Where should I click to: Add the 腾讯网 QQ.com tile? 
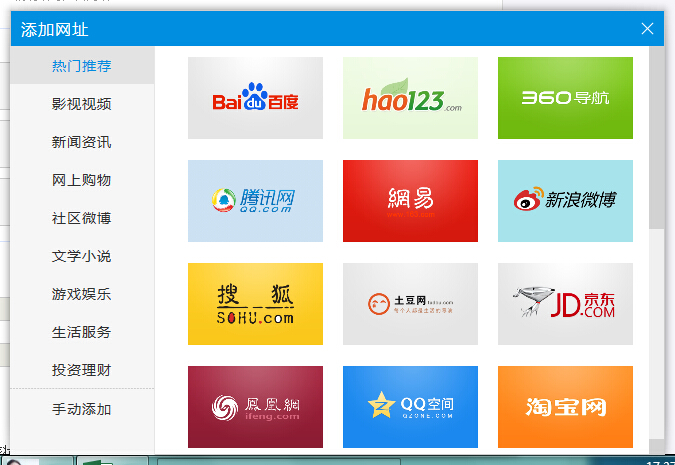coord(255,201)
